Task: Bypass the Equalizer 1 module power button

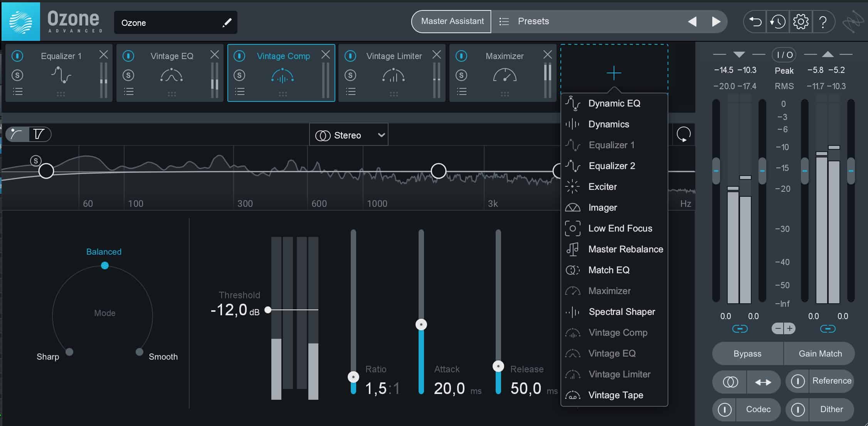Action: (17, 56)
